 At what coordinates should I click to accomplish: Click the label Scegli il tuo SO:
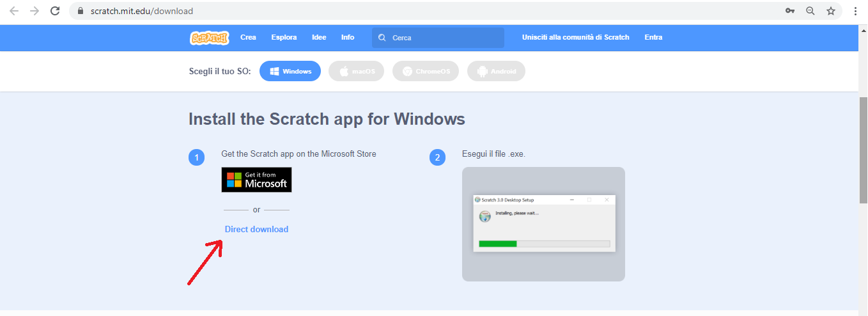tap(220, 71)
